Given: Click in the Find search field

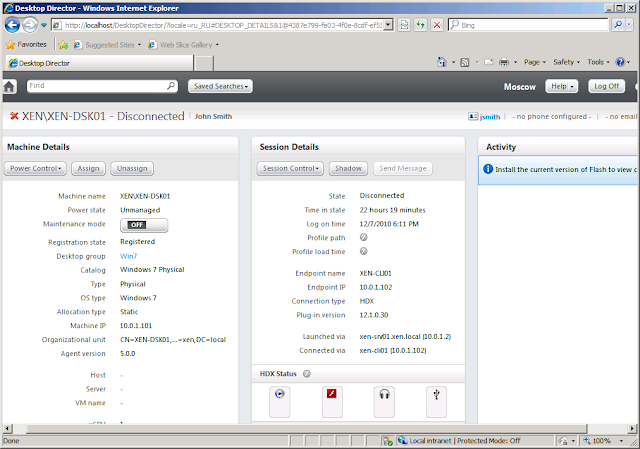Looking at the screenshot, I should (97, 86).
